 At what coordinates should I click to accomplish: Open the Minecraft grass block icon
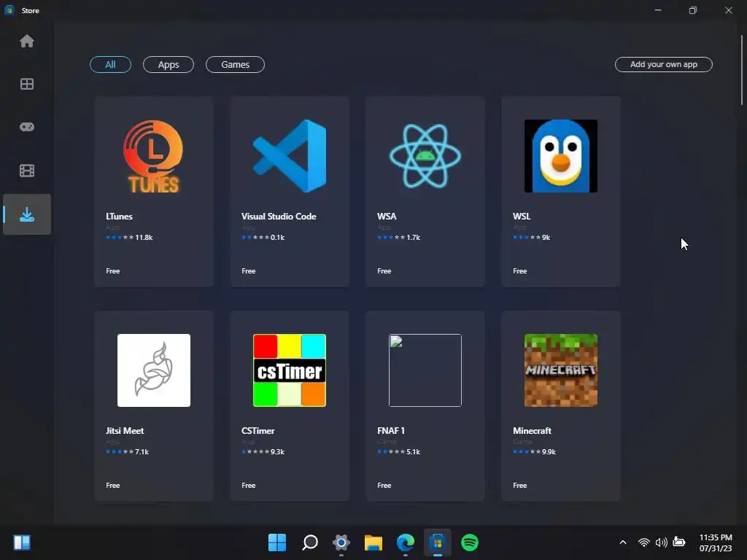561,370
